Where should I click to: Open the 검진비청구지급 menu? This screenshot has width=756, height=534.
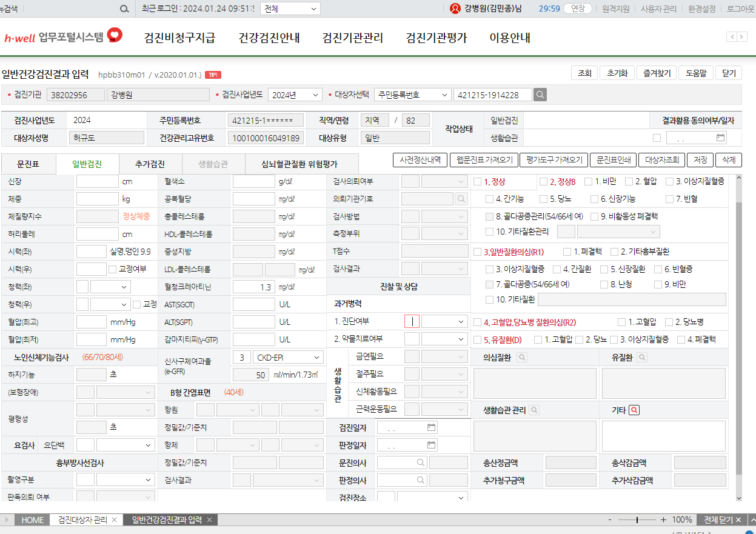point(179,38)
